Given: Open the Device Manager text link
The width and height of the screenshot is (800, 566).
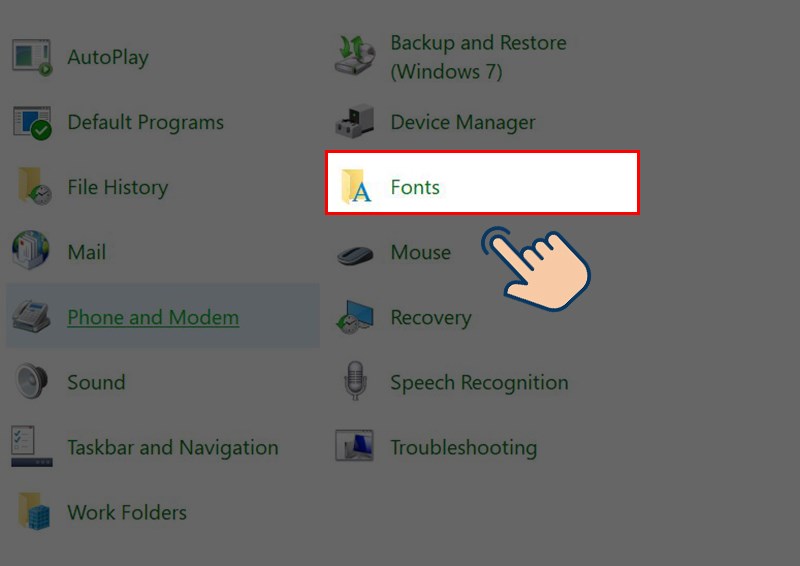Looking at the screenshot, I should (463, 123).
